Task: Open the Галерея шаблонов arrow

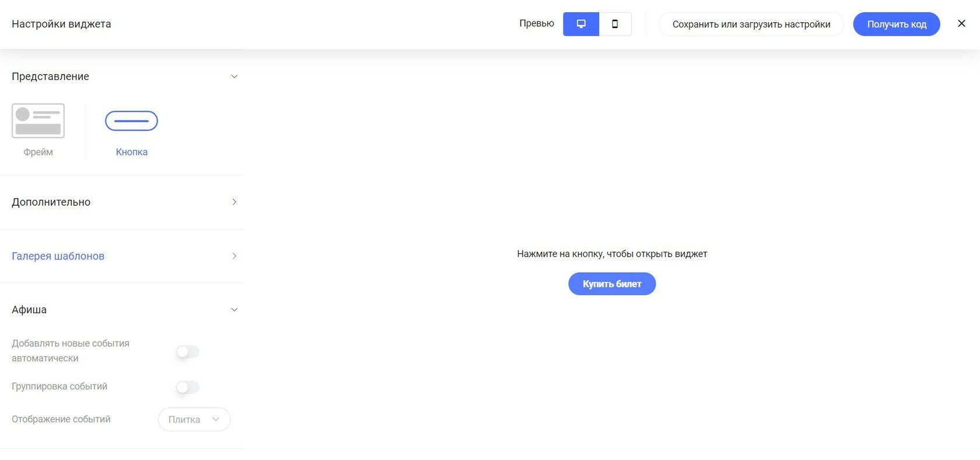Action: tap(235, 256)
